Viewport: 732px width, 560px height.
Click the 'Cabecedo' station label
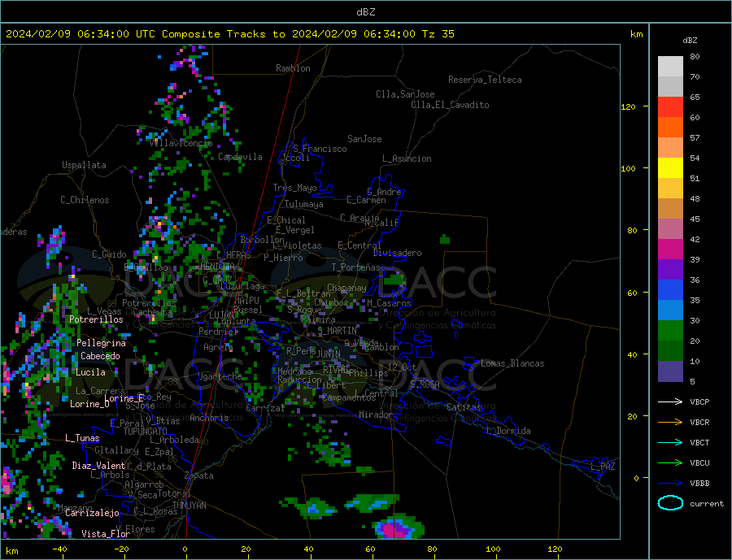click(x=100, y=356)
